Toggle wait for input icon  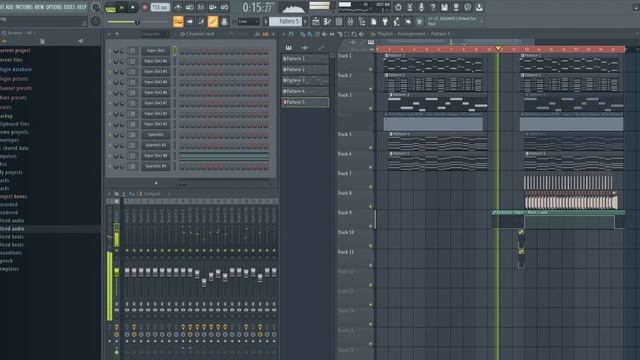(189, 7)
